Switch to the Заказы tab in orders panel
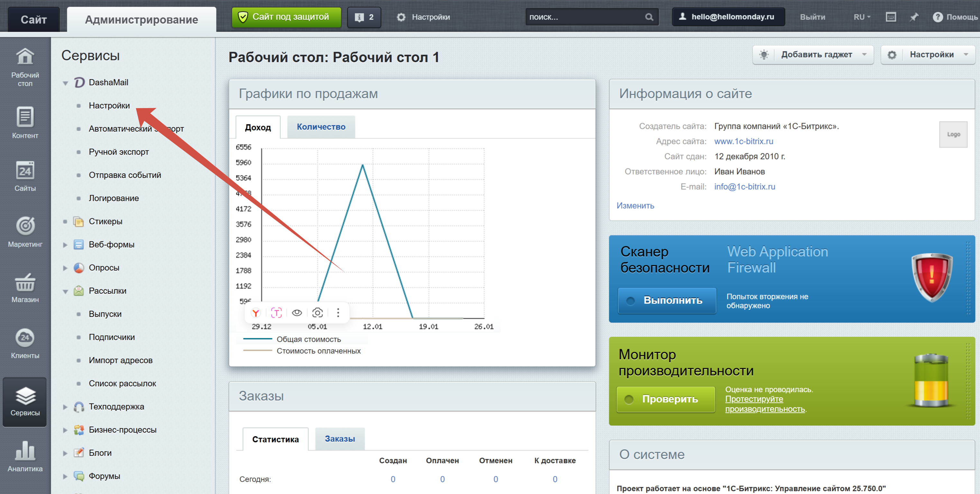The width and height of the screenshot is (980, 494). (339, 439)
